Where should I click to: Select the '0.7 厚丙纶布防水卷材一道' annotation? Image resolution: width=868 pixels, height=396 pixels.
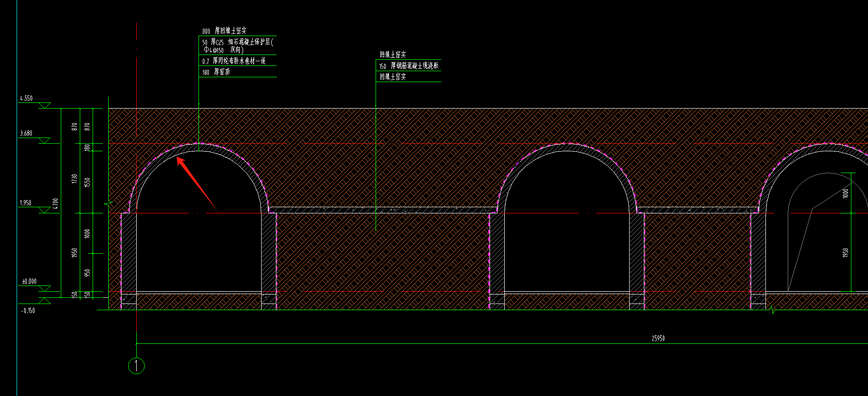tap(234, 61)
